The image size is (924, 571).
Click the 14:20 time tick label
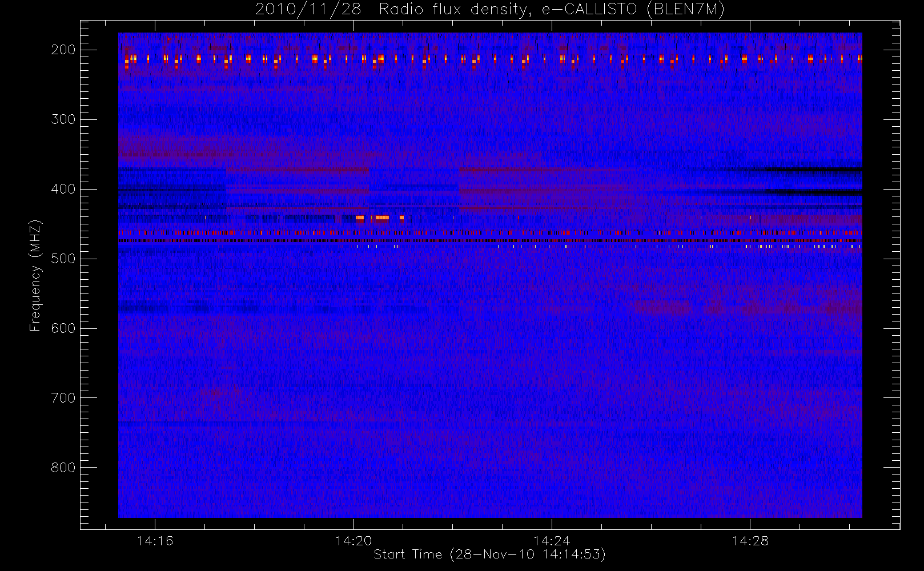[353, 541]
